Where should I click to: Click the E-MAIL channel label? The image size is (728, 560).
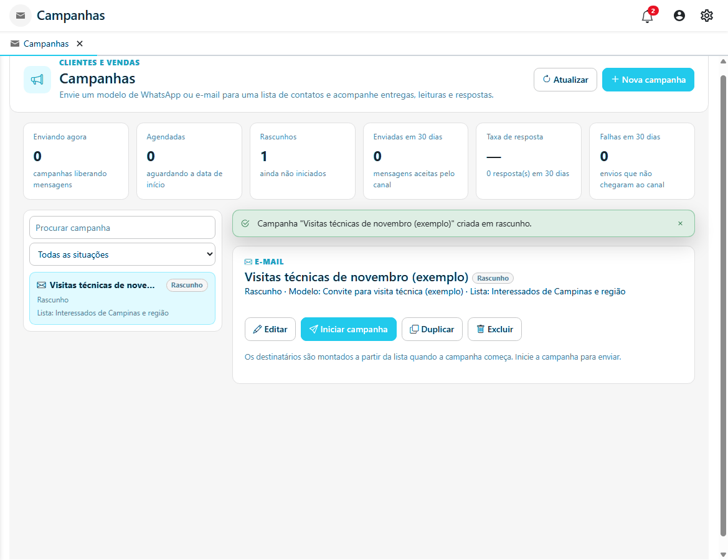264,262
